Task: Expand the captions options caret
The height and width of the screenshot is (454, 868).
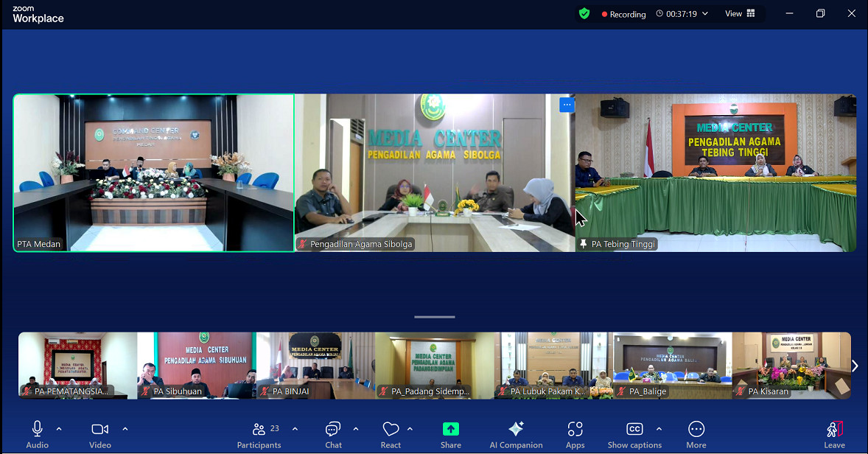Action: pos(659,429)
